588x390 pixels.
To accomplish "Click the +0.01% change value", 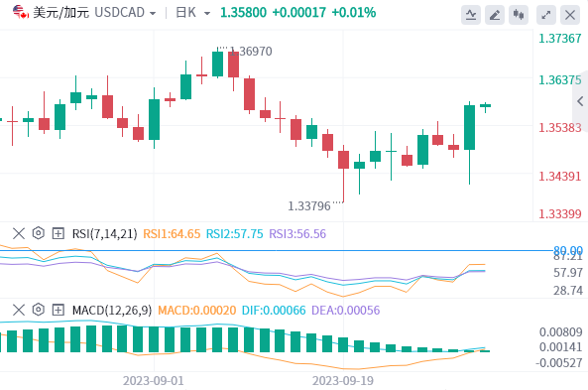I will pos(354,13).
